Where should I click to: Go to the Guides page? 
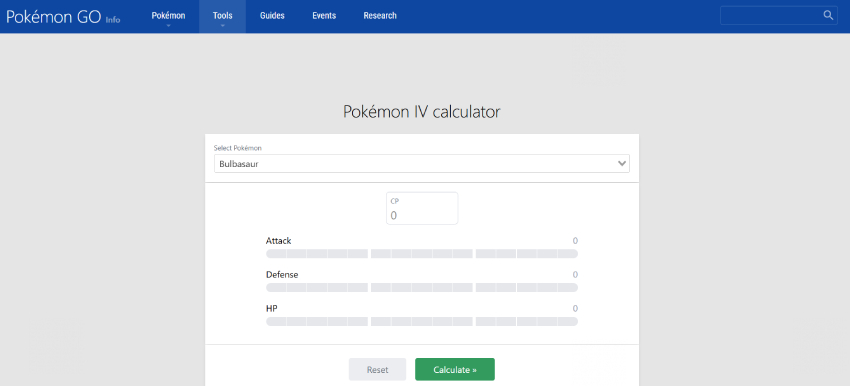pos(272,16)
